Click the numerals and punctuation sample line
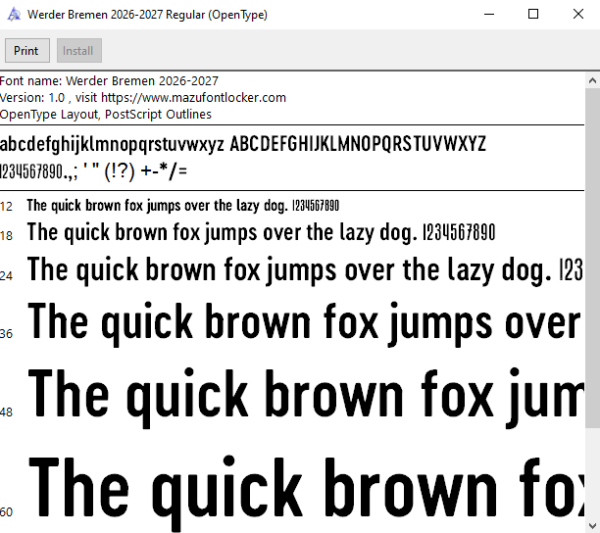Image resolution: width=600 pixels, height=533 pixels. [93, 171]
